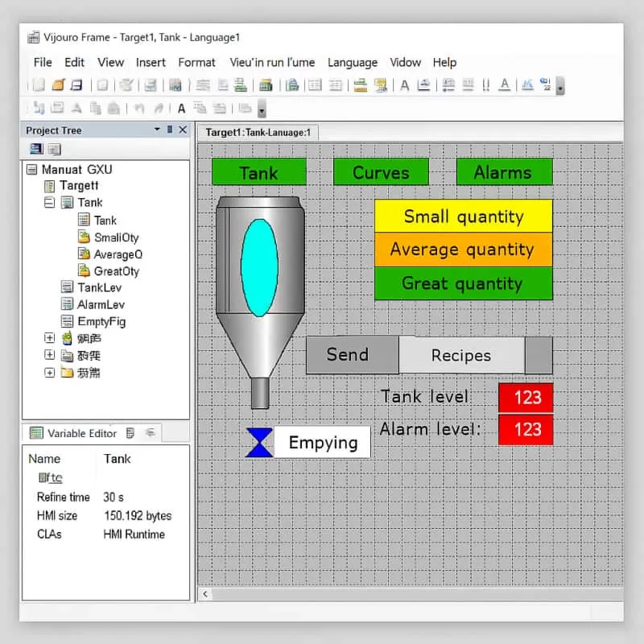The width and height of the screenshot is (644, 644).
Task: Select SmaliOty in Project Tree
Action: (x=116, y=237)
